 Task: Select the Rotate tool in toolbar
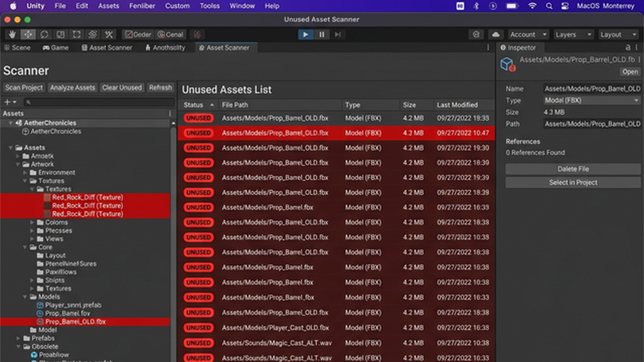(45, 35)
